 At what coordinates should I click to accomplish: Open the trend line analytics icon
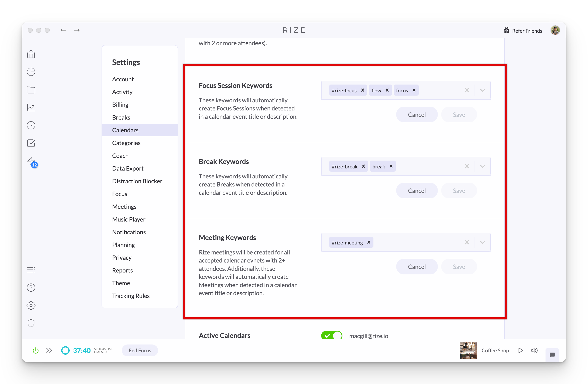31,107
